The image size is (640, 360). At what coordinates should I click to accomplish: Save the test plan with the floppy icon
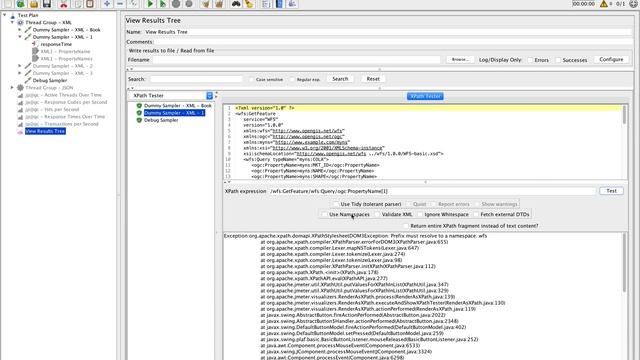47,4
